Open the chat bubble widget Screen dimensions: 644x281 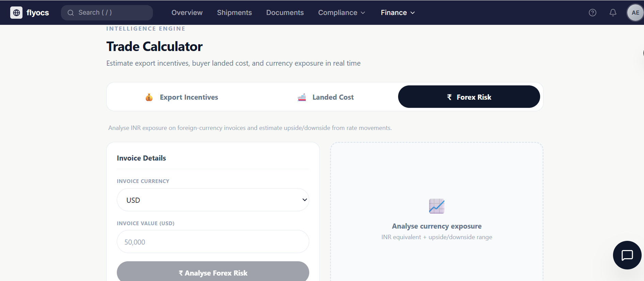click(x=627, y=255)
